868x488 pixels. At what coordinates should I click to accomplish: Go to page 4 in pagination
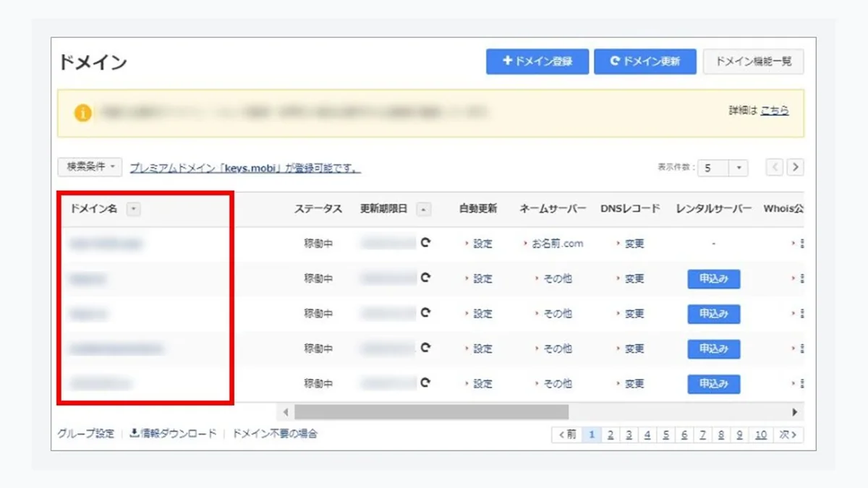[647, 435]
